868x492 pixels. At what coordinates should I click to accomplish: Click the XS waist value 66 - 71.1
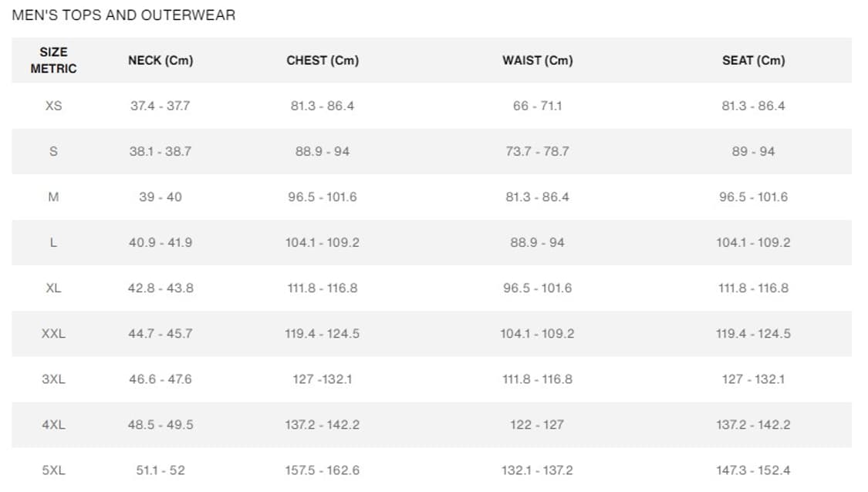(537, 106)
